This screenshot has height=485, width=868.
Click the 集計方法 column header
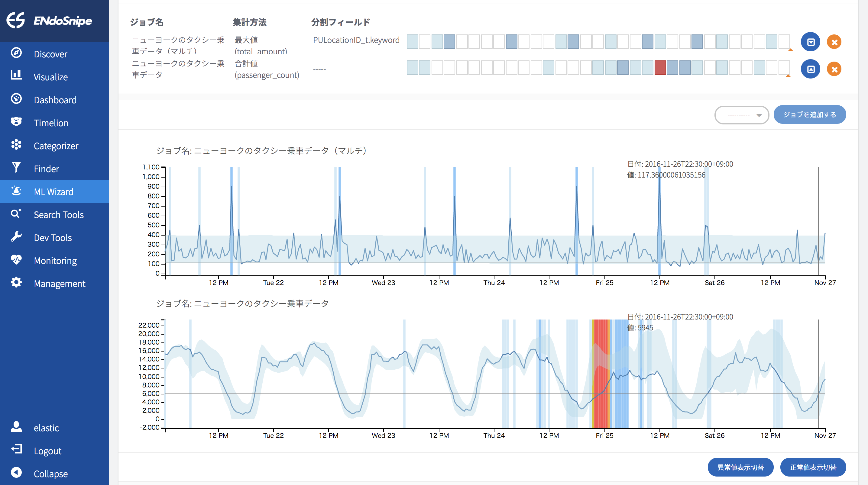(250, 22)
